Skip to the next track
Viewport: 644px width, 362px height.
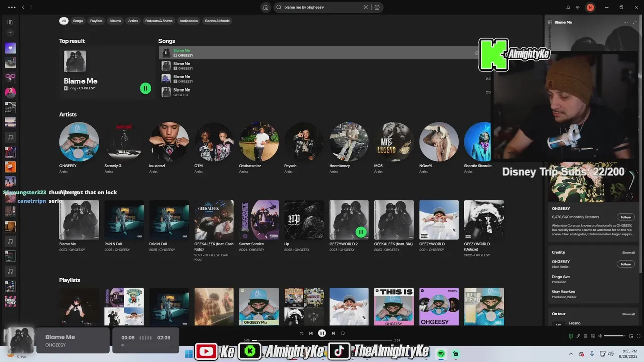(333, 333)
